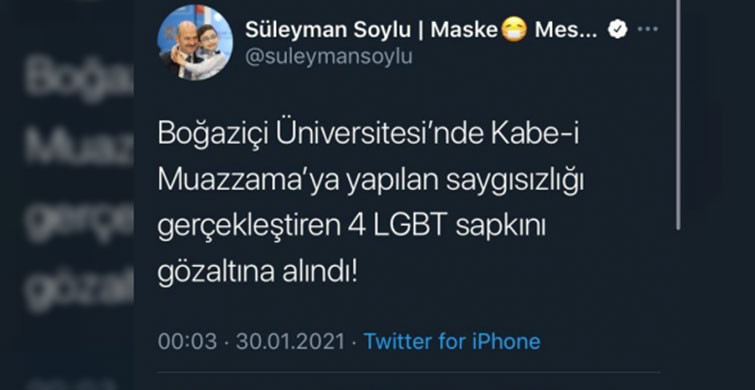Click the blurred 'Boğa' background text
The image size is (755, 390).
coord(79,79)
